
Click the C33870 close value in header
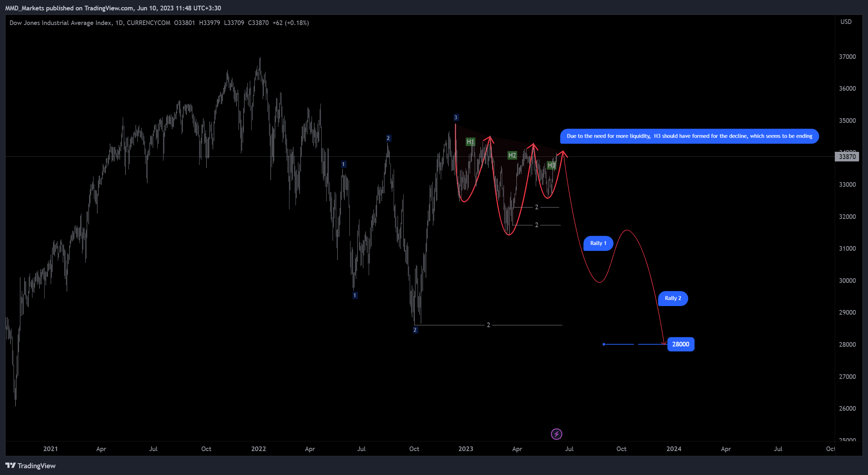click(x=258, y=23)
